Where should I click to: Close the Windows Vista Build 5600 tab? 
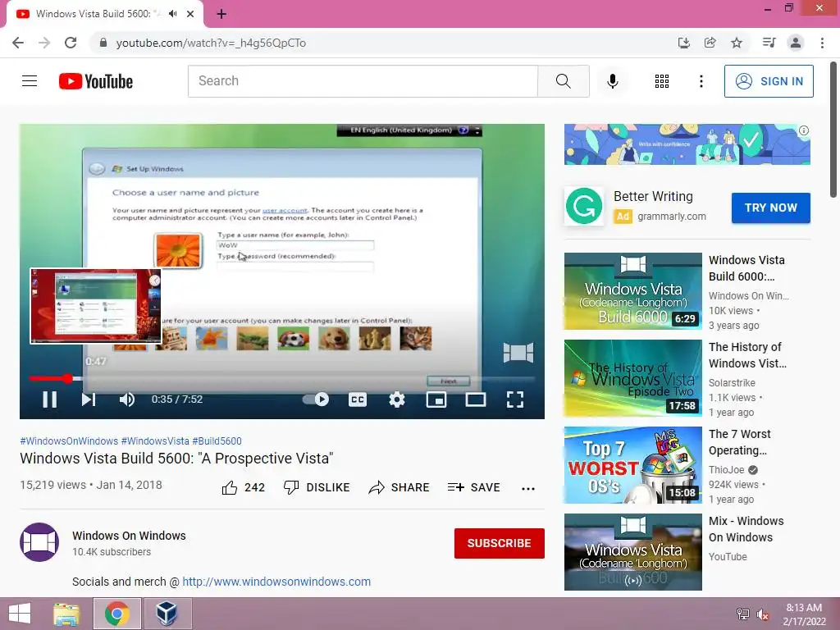click(190, 14)
